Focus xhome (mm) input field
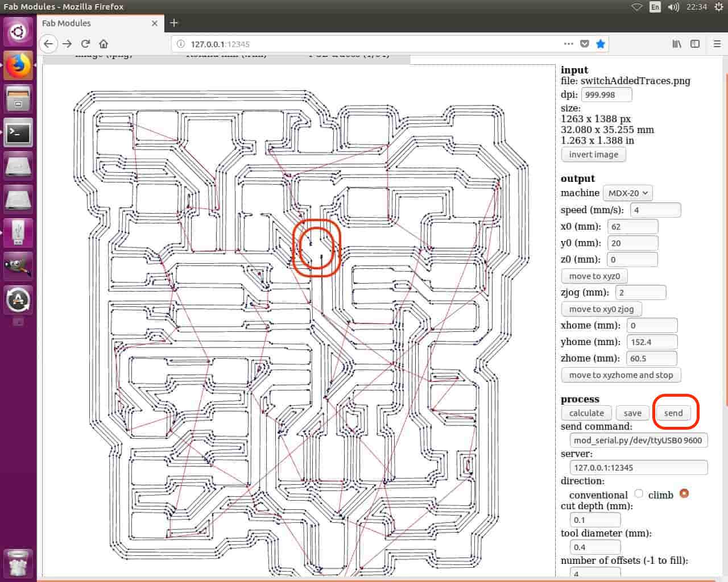Image resolution: width=728 pixels, height=582 pixels. coord(652,326)
